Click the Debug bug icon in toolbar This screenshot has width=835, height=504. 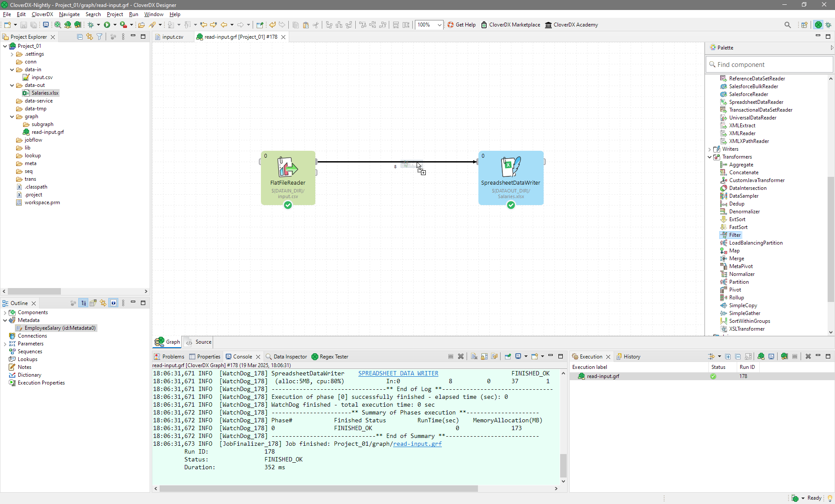click(91, 25)
